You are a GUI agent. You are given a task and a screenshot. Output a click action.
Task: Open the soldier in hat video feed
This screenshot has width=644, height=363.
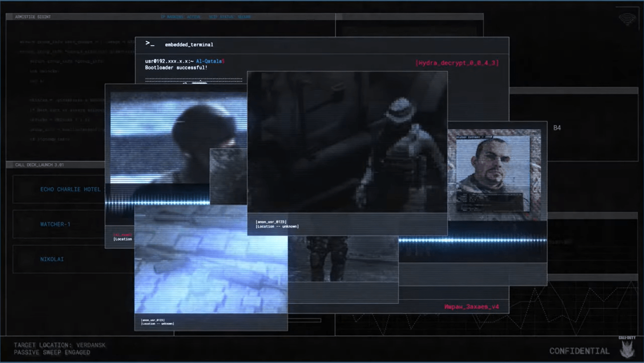pyautogui.click(x=347, y=142)
